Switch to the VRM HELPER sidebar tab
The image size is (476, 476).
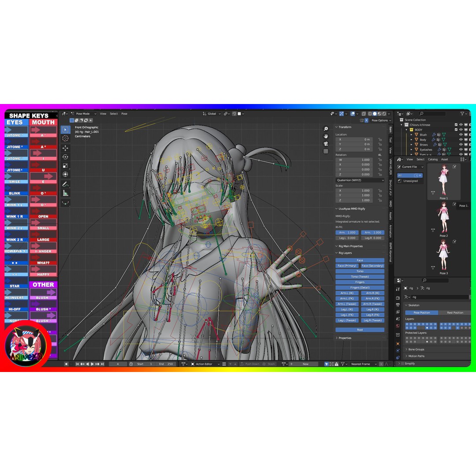(x=390, y=167)
